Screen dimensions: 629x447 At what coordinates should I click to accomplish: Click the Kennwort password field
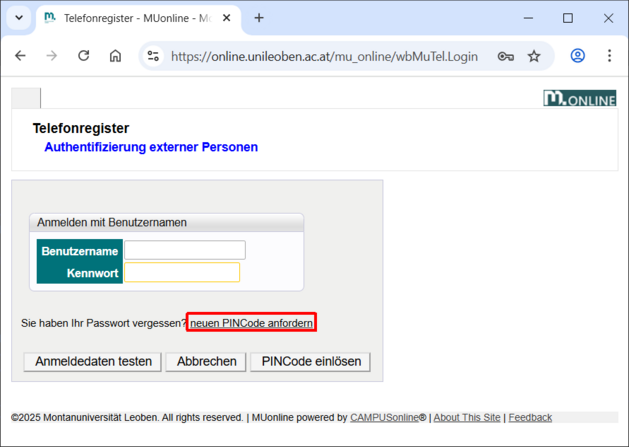(x=182, y=272)
